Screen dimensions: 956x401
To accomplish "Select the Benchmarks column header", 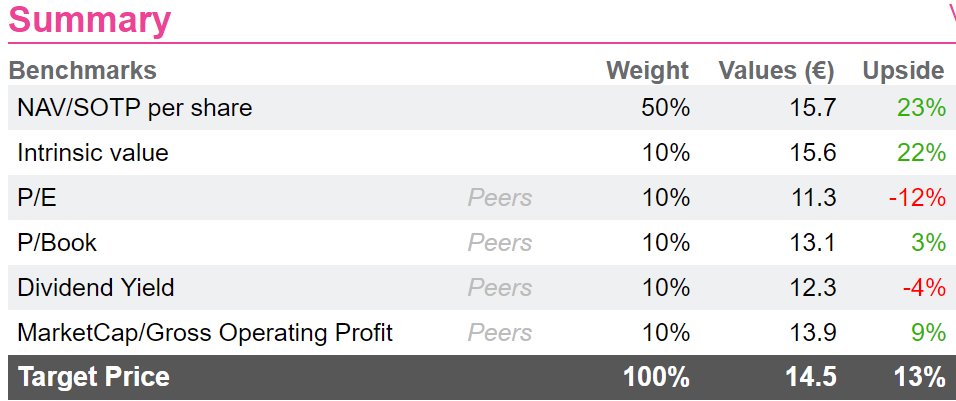I will click(x=82, y=71).
